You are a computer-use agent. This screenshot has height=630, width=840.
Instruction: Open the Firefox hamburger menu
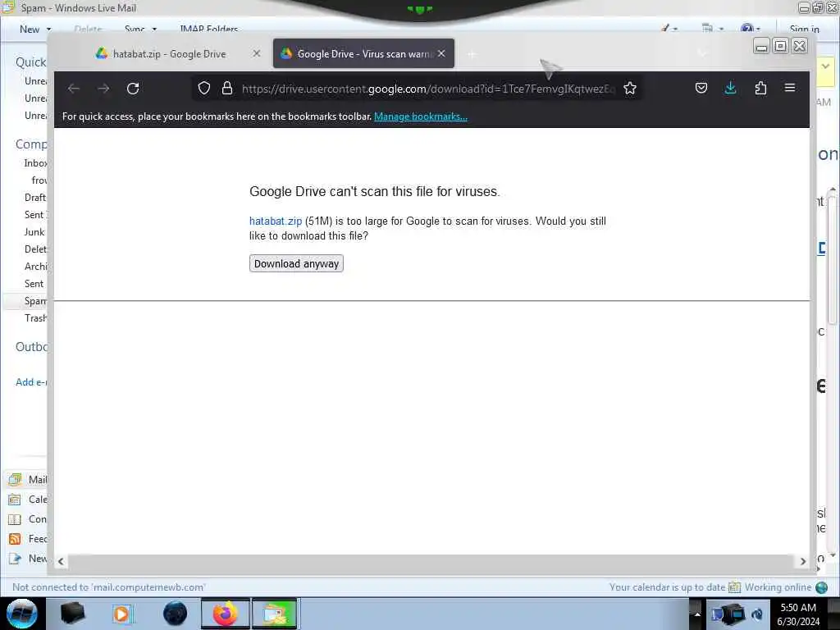(x=790, y=88)
